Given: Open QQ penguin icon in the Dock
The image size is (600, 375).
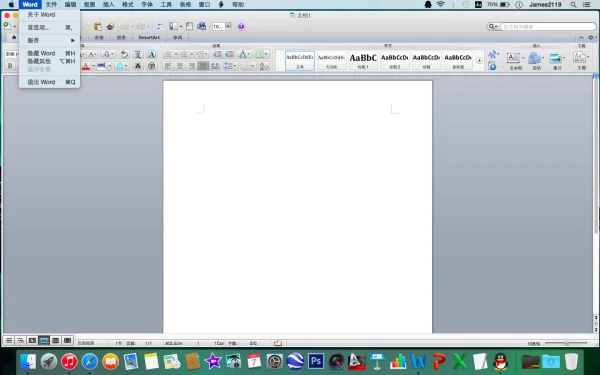Looking at the screenshot, I should [x=501, y=361].
